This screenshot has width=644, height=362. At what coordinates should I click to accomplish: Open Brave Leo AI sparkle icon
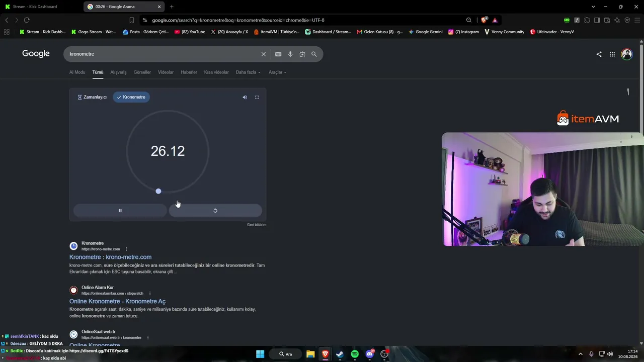pyautogui.click(x=617, y=20)
